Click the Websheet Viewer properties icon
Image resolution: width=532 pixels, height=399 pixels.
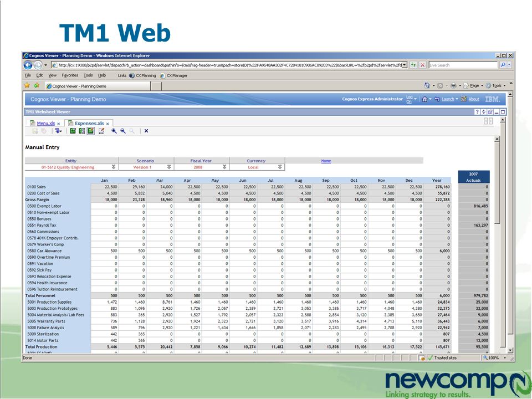click(490, 111)
